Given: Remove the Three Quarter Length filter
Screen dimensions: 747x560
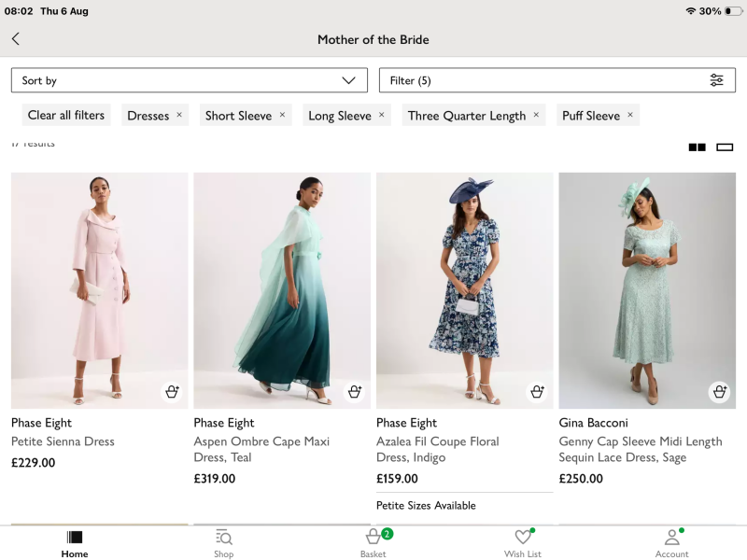Looking at the screenshot, I should pos(536,115).
